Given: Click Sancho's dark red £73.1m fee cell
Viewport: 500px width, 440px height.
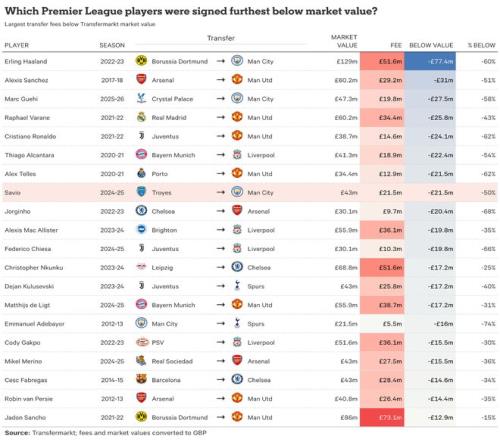Looking at the screenshot, I should tap(382, 417).
